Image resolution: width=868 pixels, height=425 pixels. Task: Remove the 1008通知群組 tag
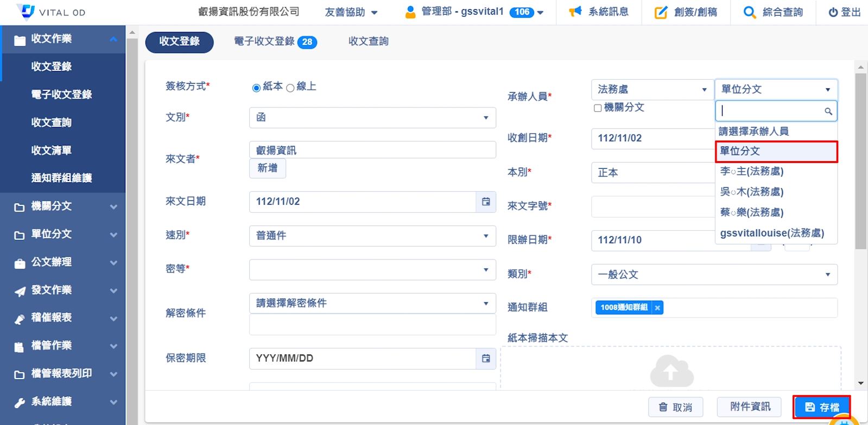coord(657,308)
